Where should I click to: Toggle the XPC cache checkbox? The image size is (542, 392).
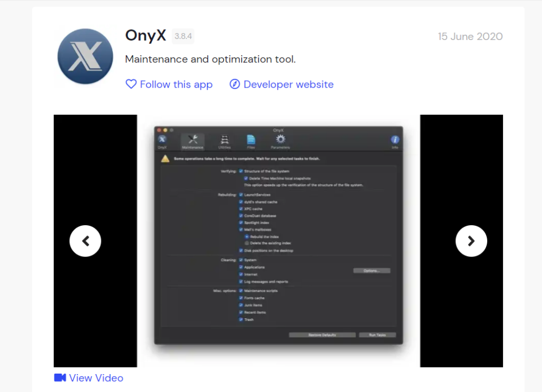(241, 208)
